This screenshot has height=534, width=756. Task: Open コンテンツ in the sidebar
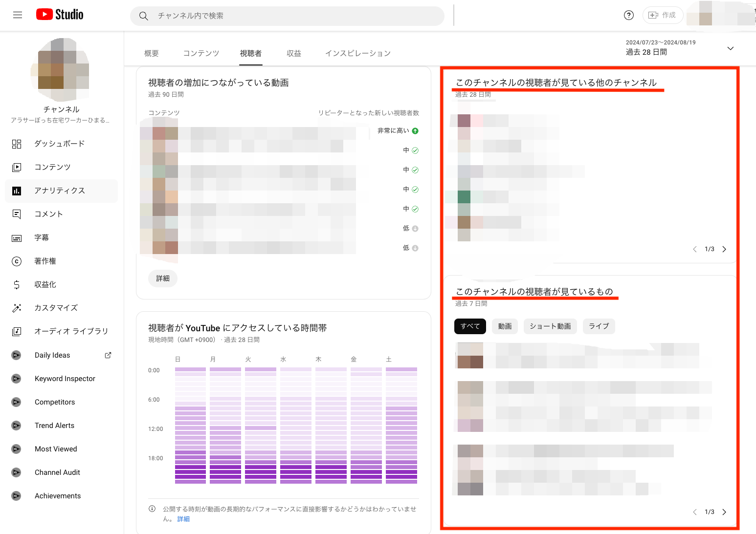tap(61, 167)
